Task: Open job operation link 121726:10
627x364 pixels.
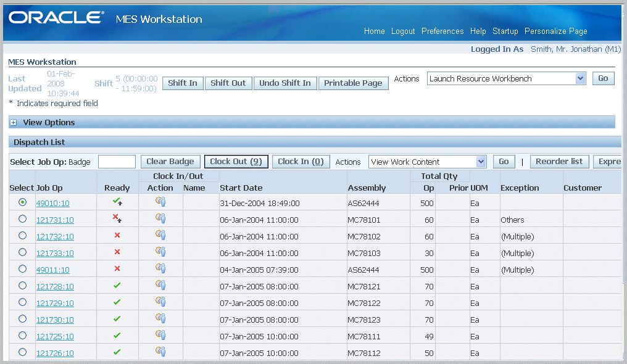Action: 55,354
